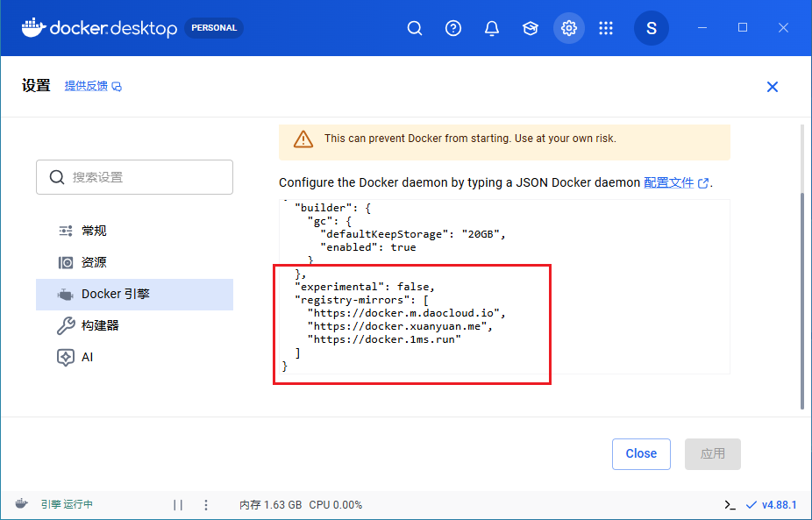812x520 pixels.
Task: Focus the 搜索设置 search field
Action: tap(135, 177)
